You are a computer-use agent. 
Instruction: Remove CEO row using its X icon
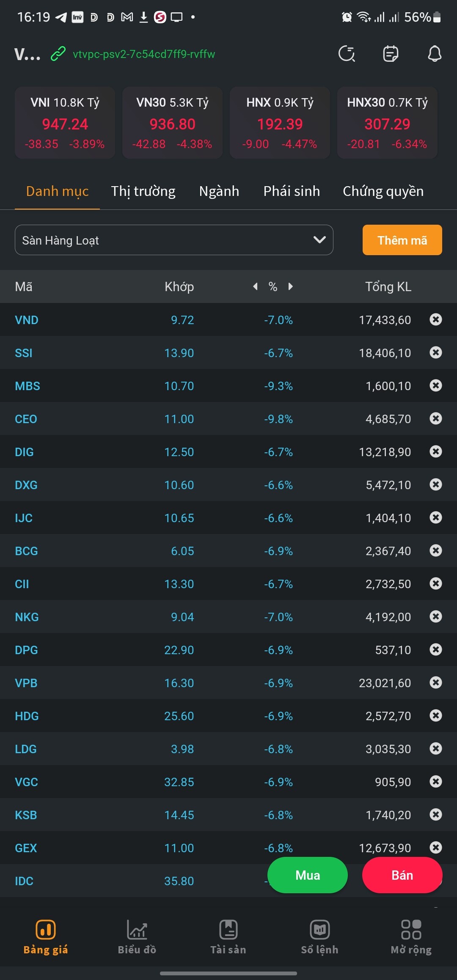435,418
